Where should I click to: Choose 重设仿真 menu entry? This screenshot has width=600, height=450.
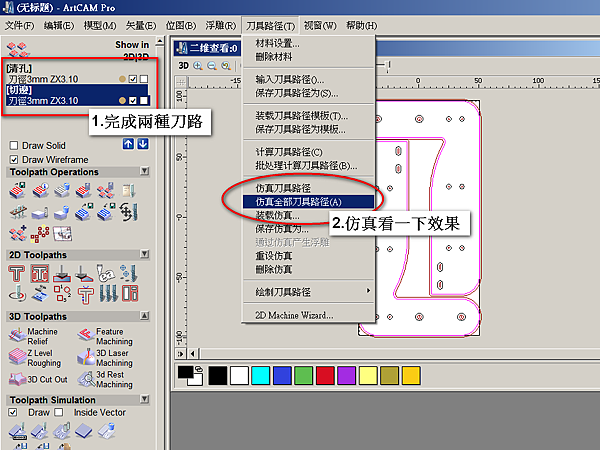(308, 256)
